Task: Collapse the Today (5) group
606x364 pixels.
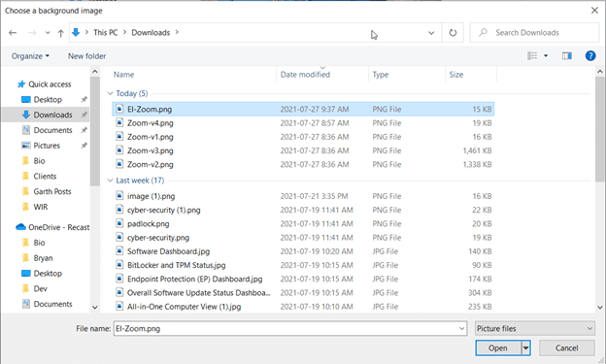Action: coord(110,93)
